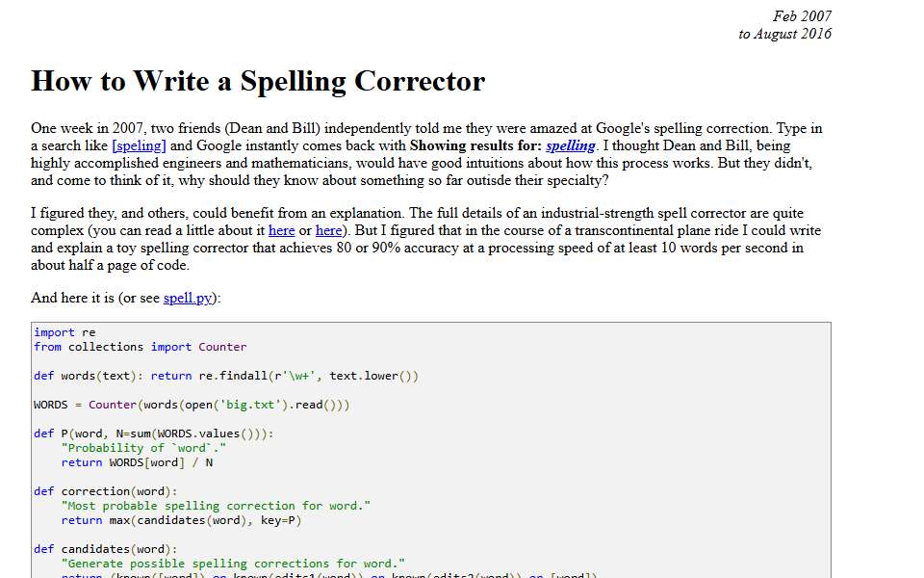This screenshot has height=578, width=924.
Task: Open the "here" link right after "about it"
Action: point(282,230)
